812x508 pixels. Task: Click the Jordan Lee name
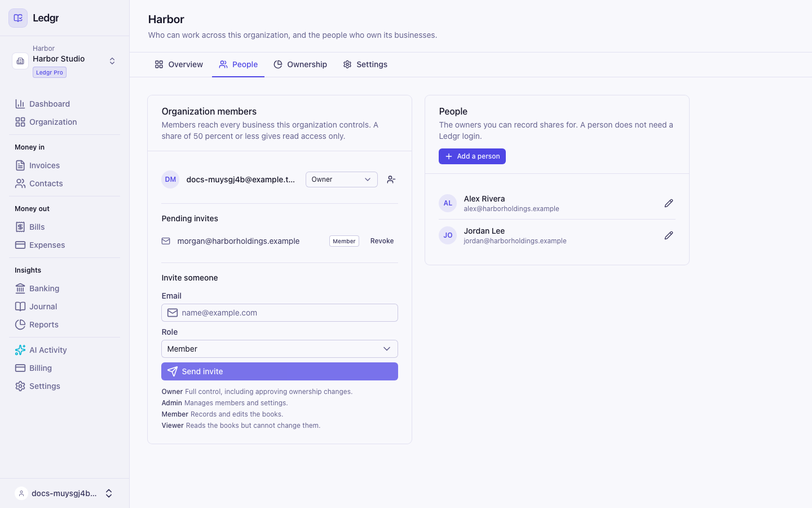pyautogui.click(x=484, y=231)
